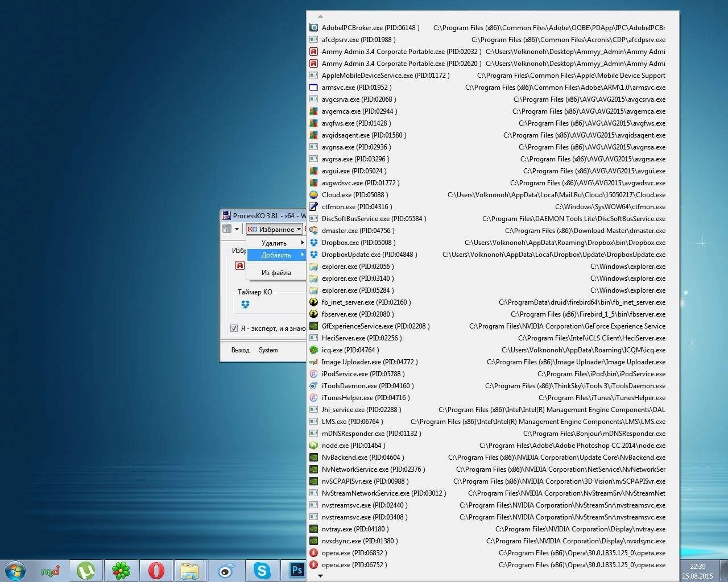Select nvstreamsvc.exe (PID:02440)
The width and height of the screenshot is (728, 582).
493,505
